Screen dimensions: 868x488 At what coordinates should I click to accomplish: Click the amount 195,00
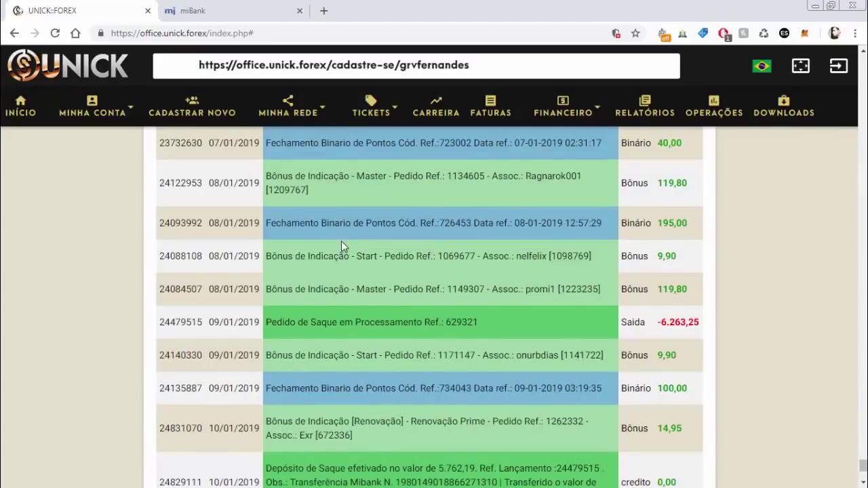672,223
